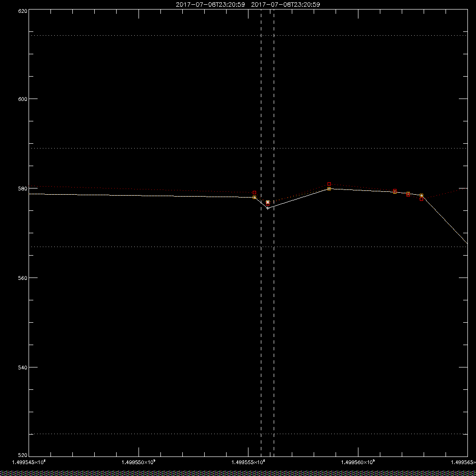Click the left dashed vertical time marker

261,233
